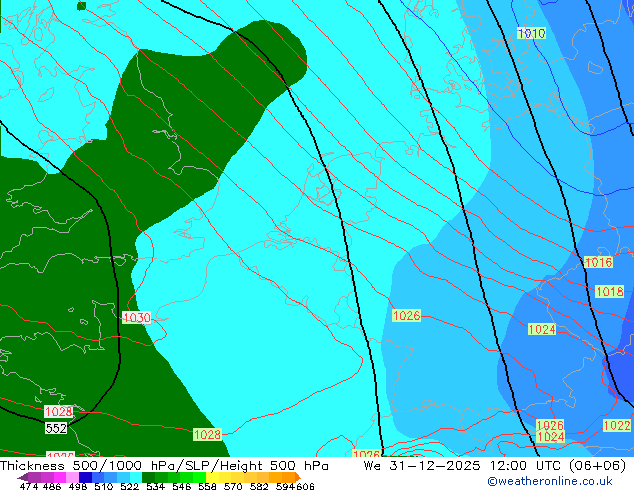Click the dark purple legend swatch above 474

pos(34,477)
